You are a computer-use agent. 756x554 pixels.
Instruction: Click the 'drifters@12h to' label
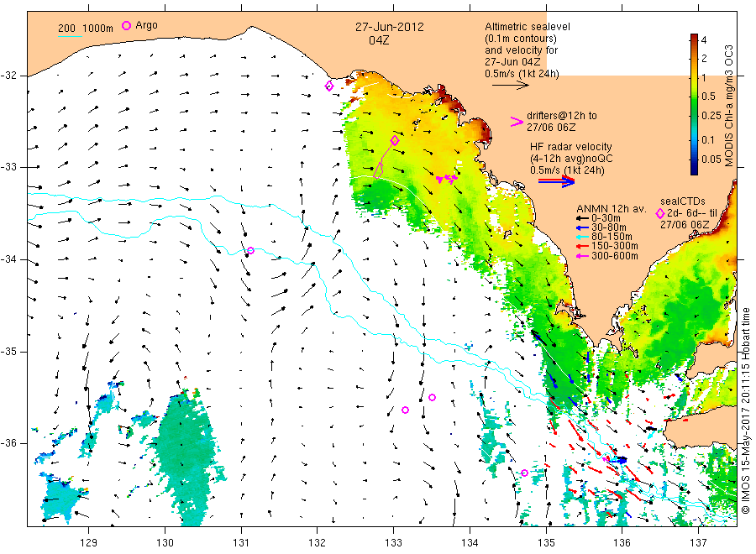pyautogui.click(x=562, y=116)
